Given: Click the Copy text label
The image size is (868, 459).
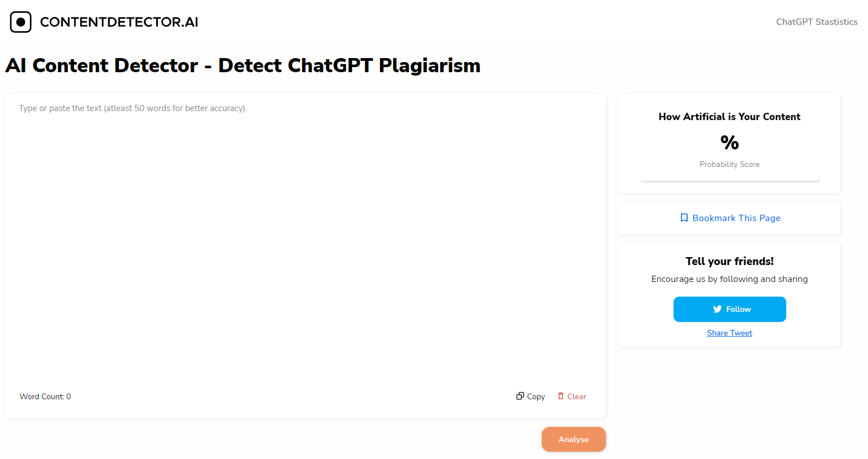Looking at the screenshot, I should click(x=535, y=396).
